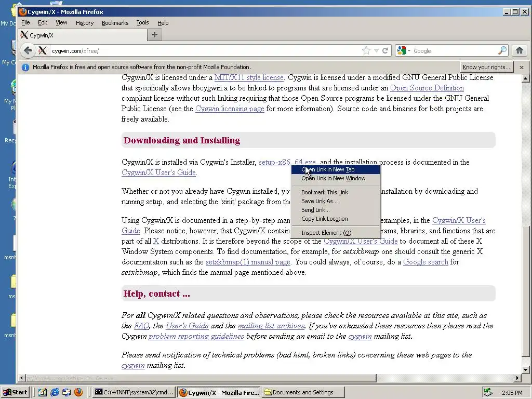
Task: Open Cygwin/X User's Guide link under Downloading
Action: point(158,172)
